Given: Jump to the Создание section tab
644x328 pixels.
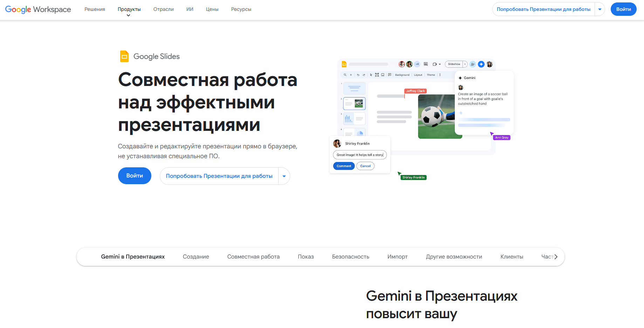Looking at the screenshot, I should 196,257.
